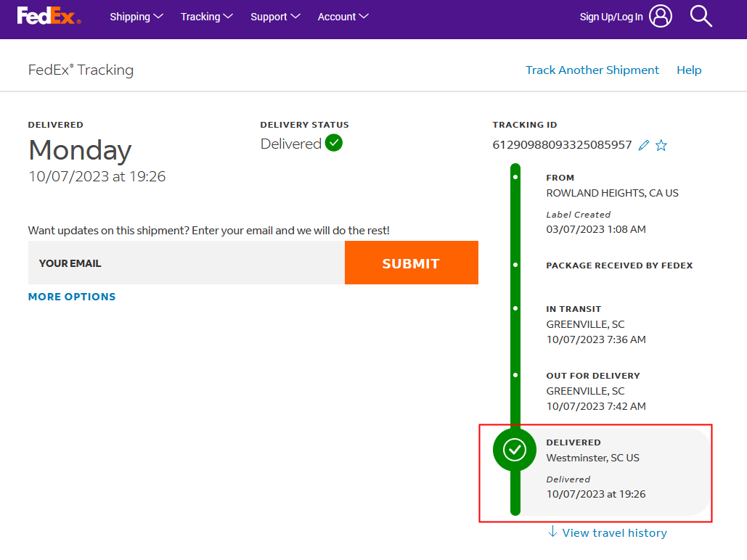Click the user profile avatar icon
This screenshot has height=560, width=747.
tap(661, 16)
